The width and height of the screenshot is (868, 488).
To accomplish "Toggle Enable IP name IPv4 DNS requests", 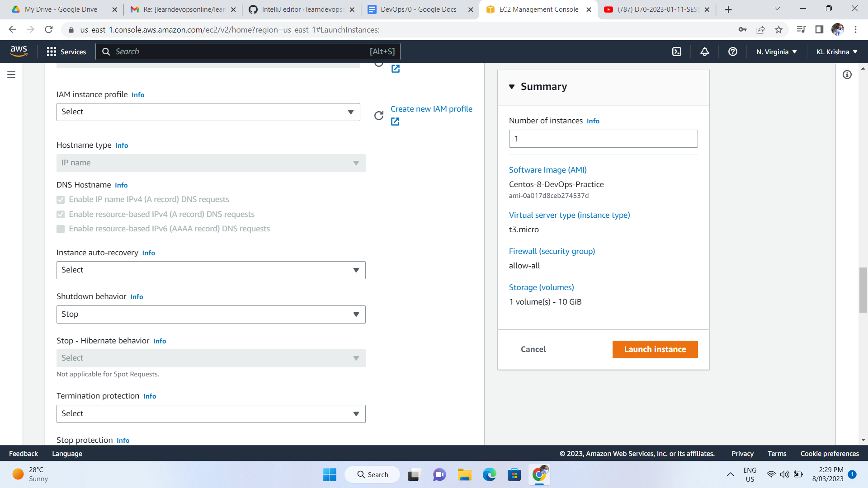I will pos(61,199).
